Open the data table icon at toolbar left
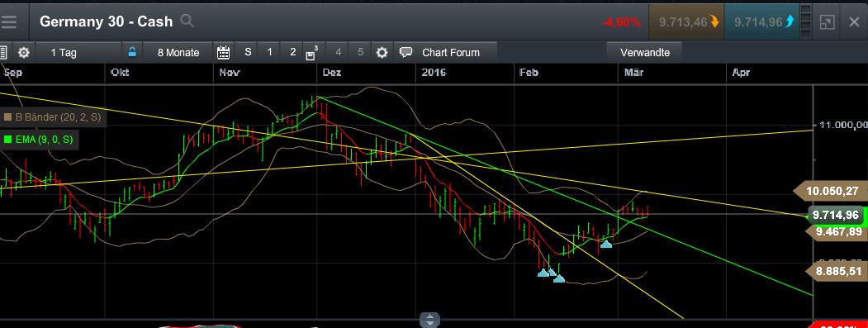The height and width of the screenshot is (328, 868). point(3,53)
